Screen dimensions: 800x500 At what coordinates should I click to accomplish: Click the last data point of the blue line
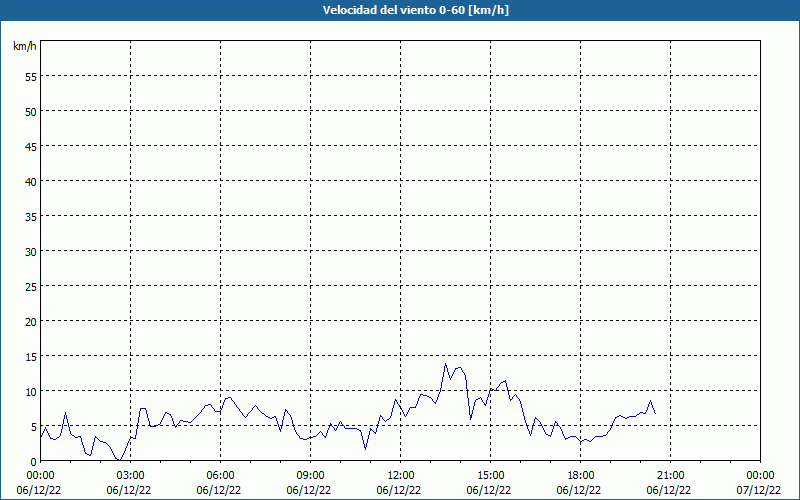click(x=655, y=413)
